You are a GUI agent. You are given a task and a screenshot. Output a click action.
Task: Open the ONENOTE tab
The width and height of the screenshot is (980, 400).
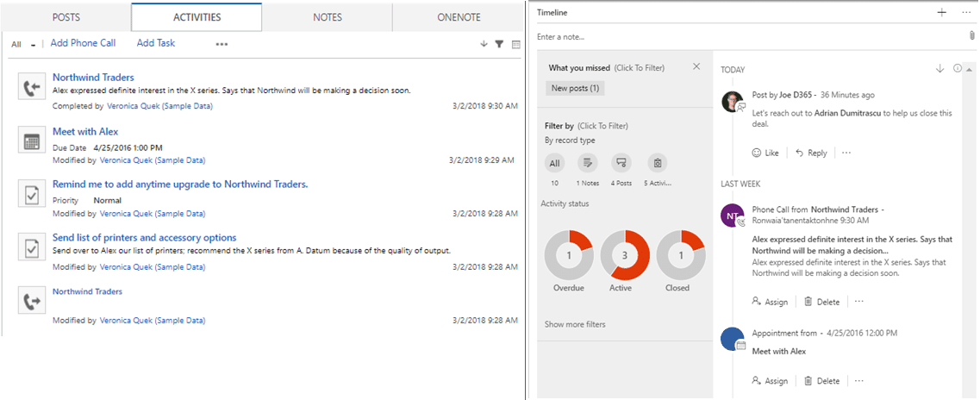pyautogui.click(x=459, y=17)
